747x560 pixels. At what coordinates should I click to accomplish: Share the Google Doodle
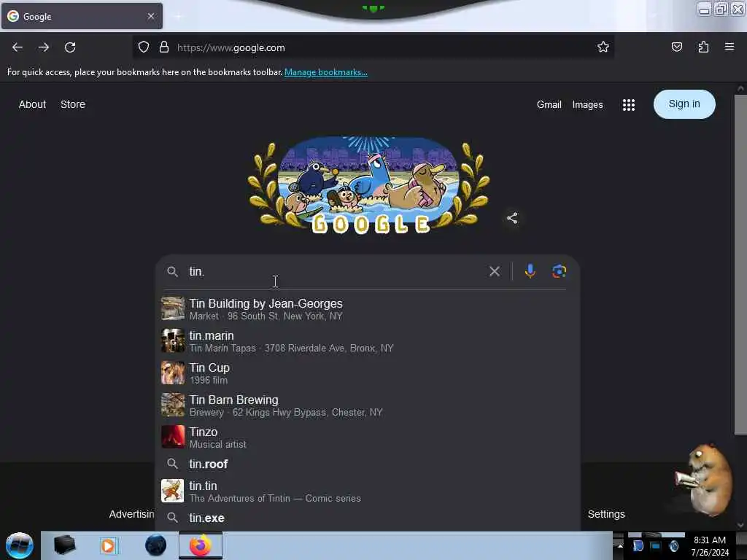click(x=512, y=218)
